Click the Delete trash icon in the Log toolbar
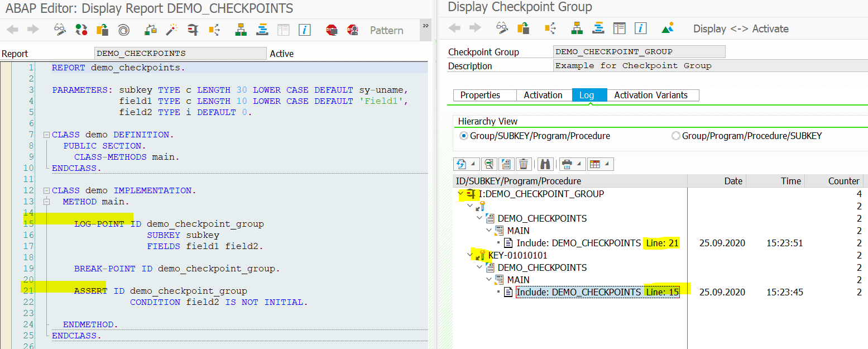Screen dimensions: 868x349 [523, 164]
